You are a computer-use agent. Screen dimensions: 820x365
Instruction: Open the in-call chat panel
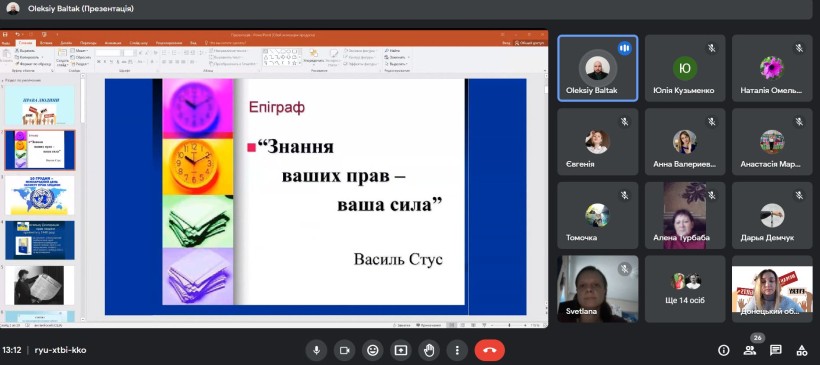pos(776,350)
